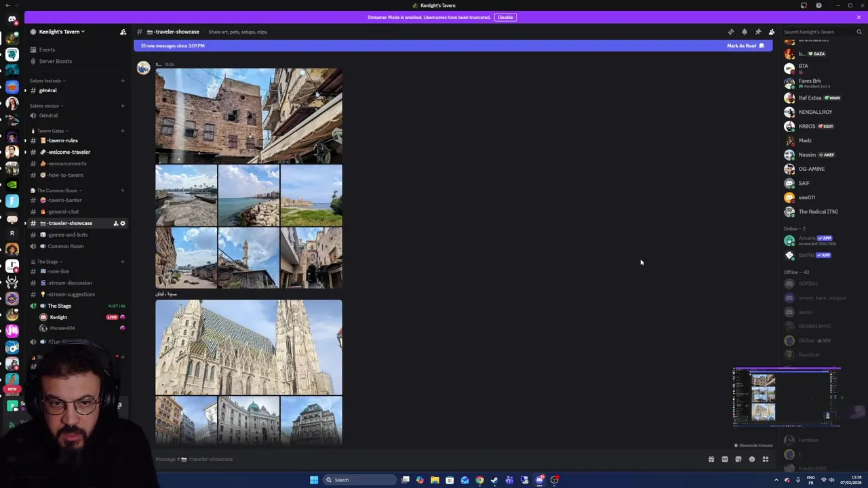The image size is (868, 488).
Task: Disable Streamer Mode from the banner
Action: (505, 17)
